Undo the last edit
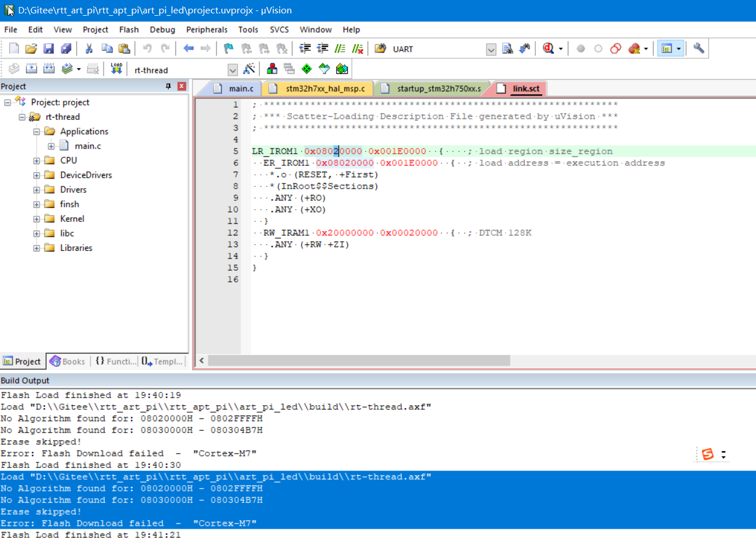 tap(147, 49)
